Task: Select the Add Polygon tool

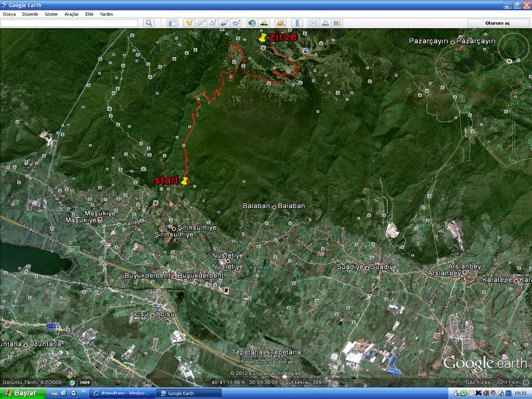Action: tap(201, 23)
